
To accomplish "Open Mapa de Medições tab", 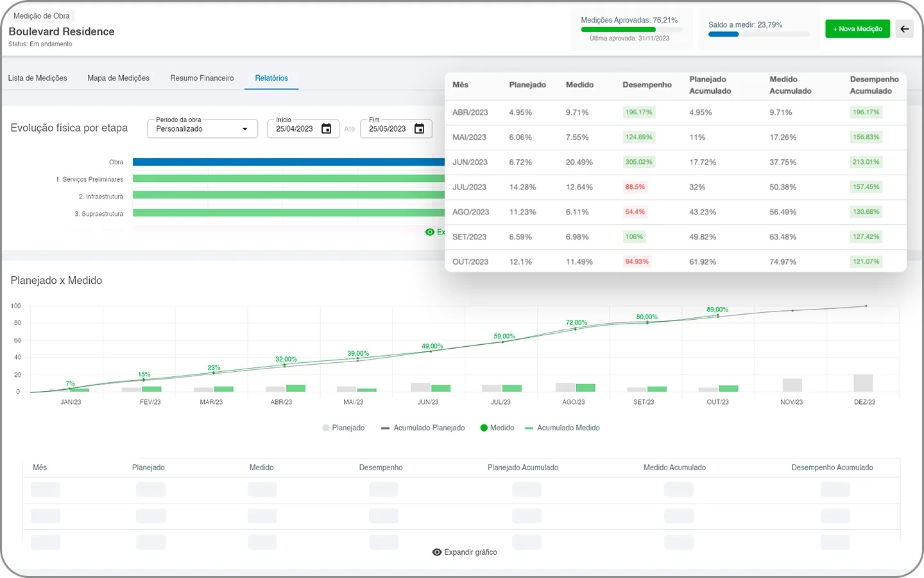I will coord(119,78).
